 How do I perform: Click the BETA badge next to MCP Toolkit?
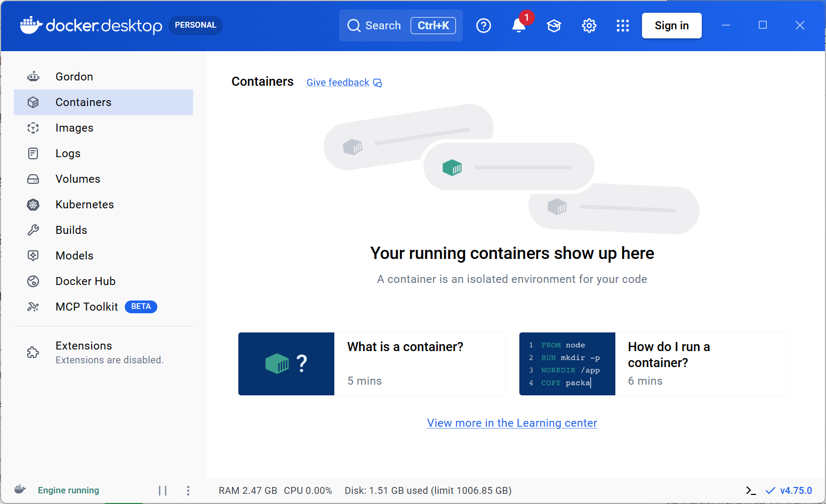click(x=141, y=306)
